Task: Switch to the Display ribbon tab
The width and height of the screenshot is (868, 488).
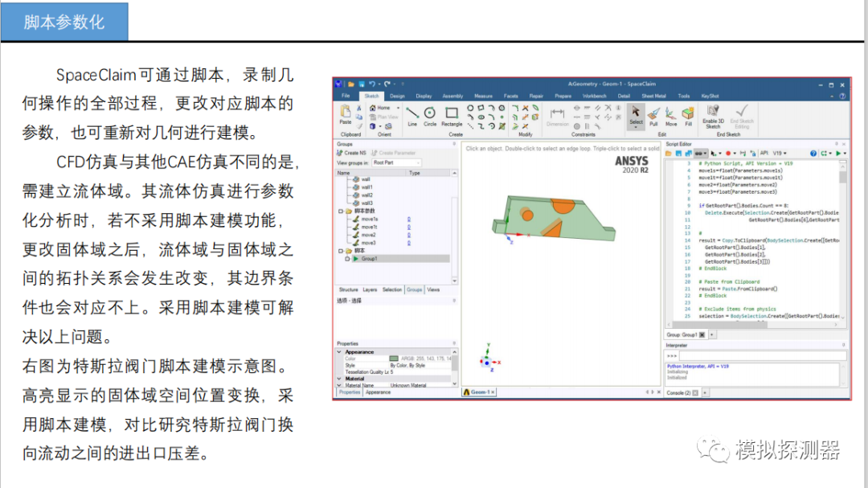Action: point(424,96)
